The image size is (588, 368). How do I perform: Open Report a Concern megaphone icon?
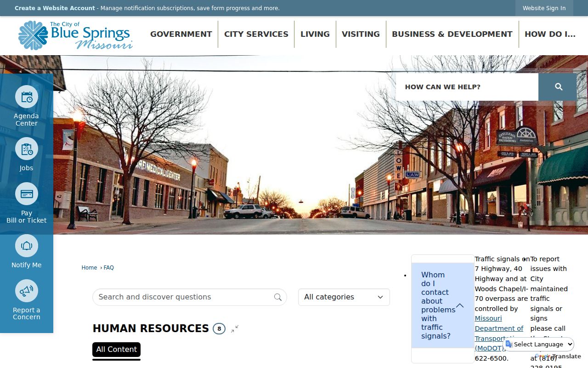(27, 291)
